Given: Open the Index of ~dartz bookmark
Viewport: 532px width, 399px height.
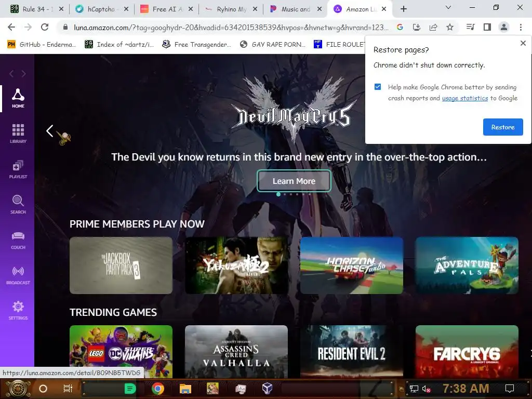Looking at the screenshot, I should [x=119, y=44].
